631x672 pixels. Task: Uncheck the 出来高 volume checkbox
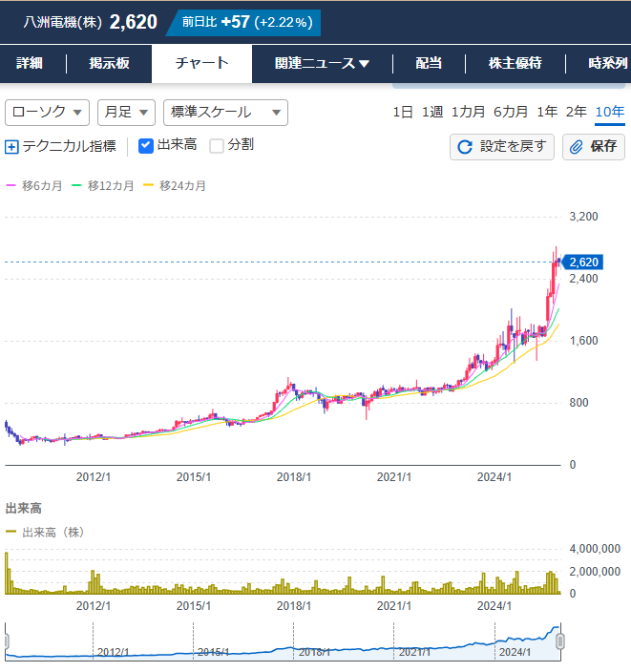146,146
